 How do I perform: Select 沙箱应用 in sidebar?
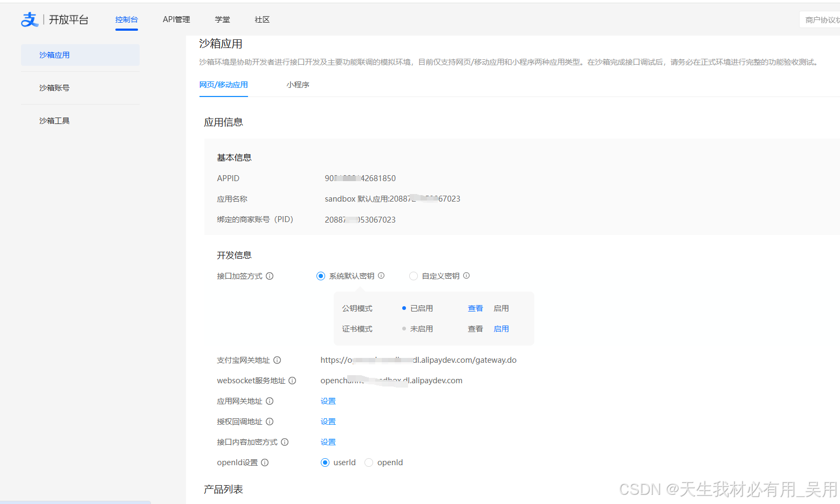(x=80, y=55)
